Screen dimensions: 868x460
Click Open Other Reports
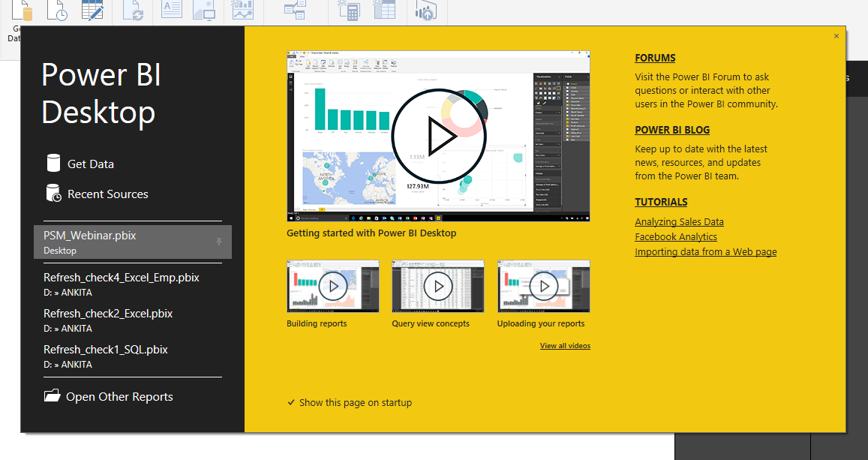coord(119,396)
